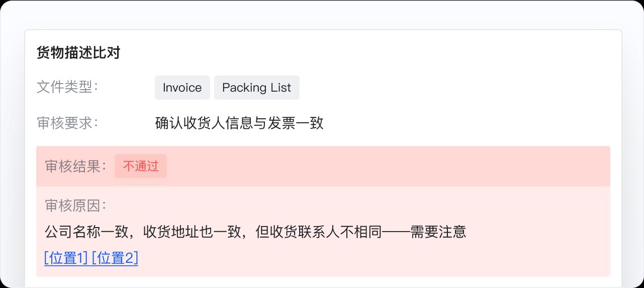Image resolution: width=644 pixels, height=288 pixels.
Task: Click the word 与 in the requirement text
Action: click(260, 123)
